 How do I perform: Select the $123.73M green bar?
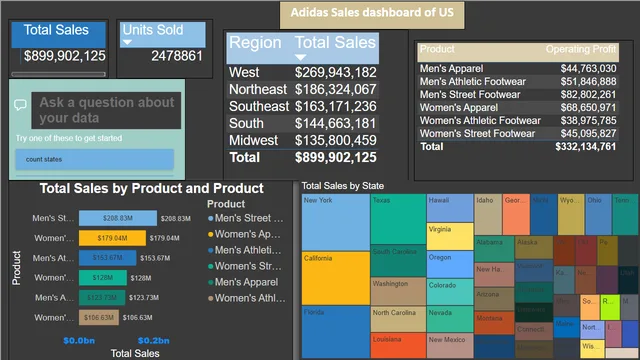[102, 298]
